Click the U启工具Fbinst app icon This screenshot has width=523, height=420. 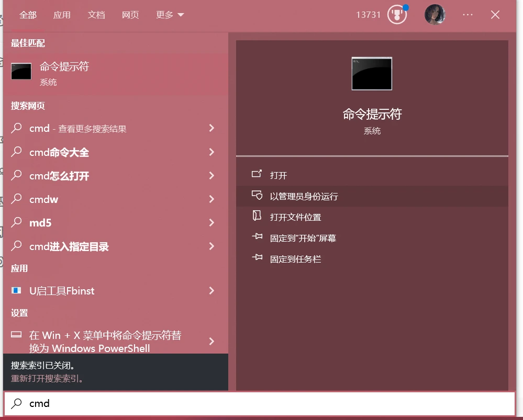[x=16, y=290]
